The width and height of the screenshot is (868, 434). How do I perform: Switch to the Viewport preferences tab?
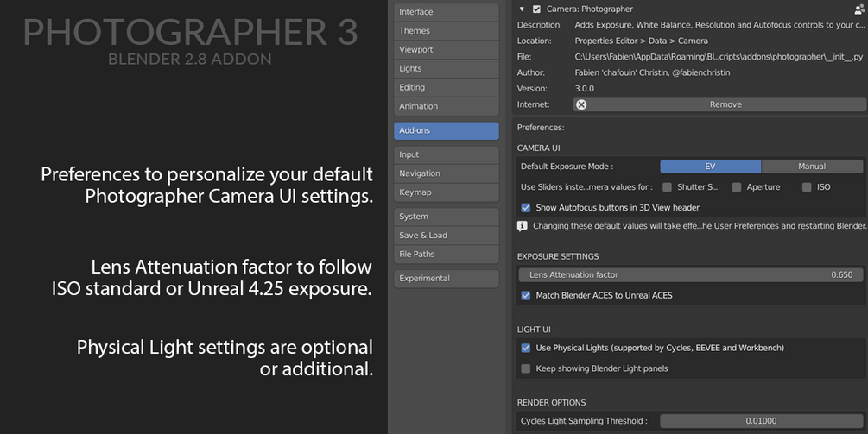click(447, 50)
